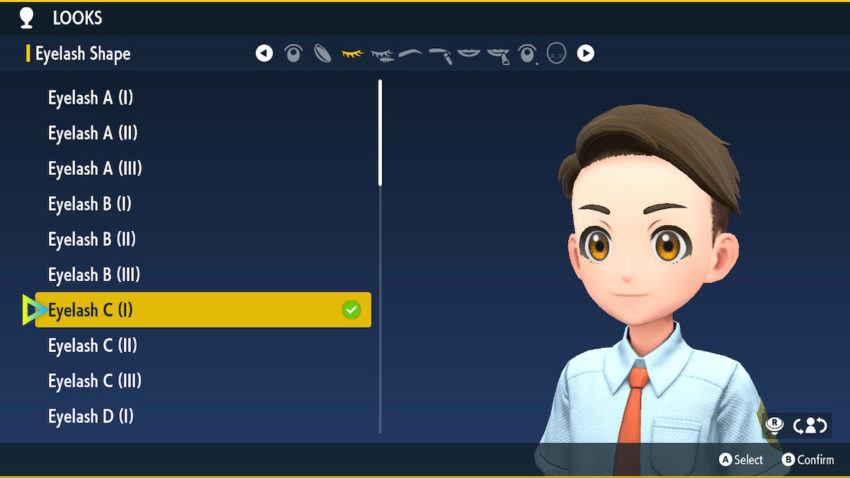Image resolution: width=850 pixels, height=478 pixels.
Task: Choose Eyelash A (I)
Action: coord(203,98)
